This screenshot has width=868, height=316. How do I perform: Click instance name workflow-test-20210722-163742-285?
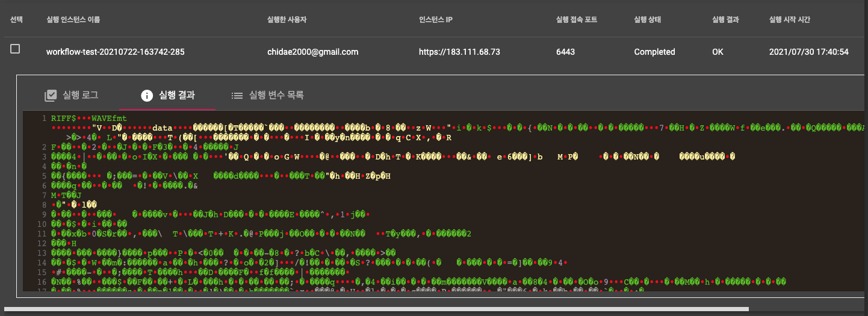(x=116, y=52)
